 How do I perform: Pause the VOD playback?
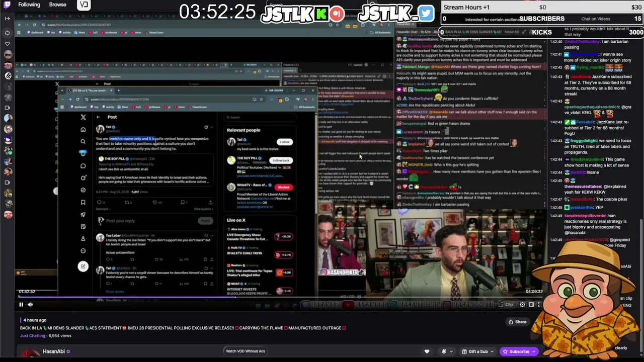(21, 304)
